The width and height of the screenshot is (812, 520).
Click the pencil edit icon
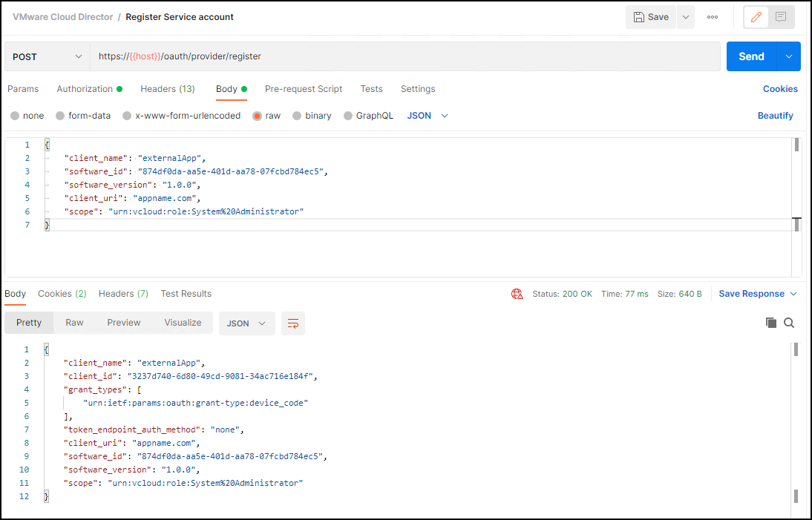(756, 17)
